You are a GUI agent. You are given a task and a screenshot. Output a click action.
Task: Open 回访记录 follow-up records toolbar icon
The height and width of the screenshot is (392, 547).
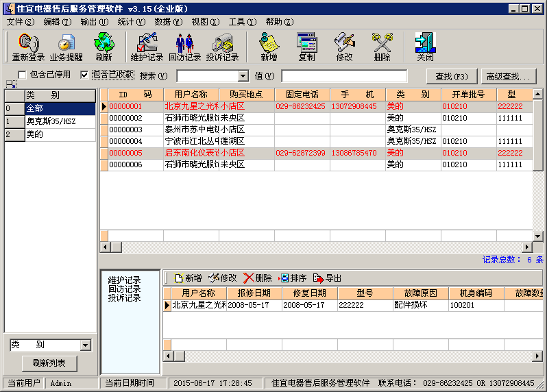(184, 47)
